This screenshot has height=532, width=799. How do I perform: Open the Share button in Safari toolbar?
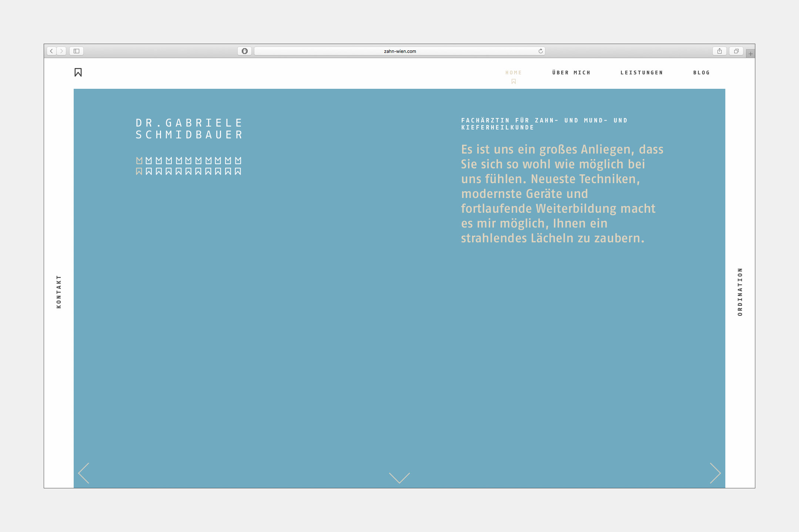tap(719, 51)
